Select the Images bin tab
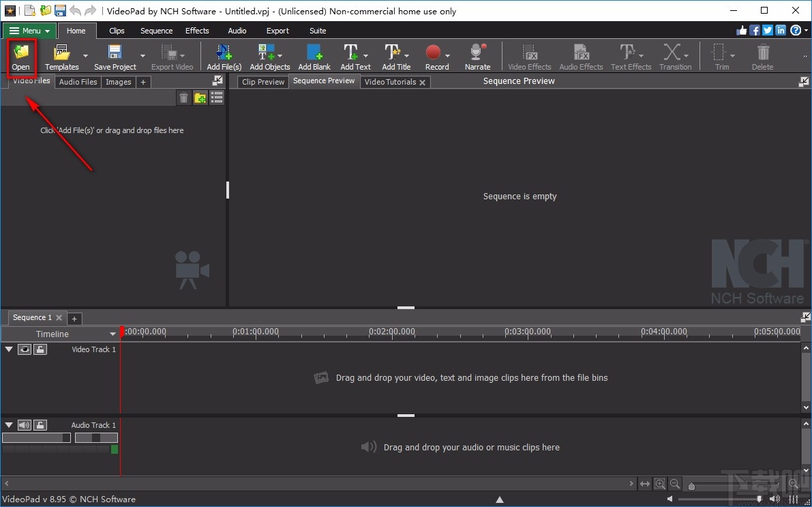 pos(118,82)
